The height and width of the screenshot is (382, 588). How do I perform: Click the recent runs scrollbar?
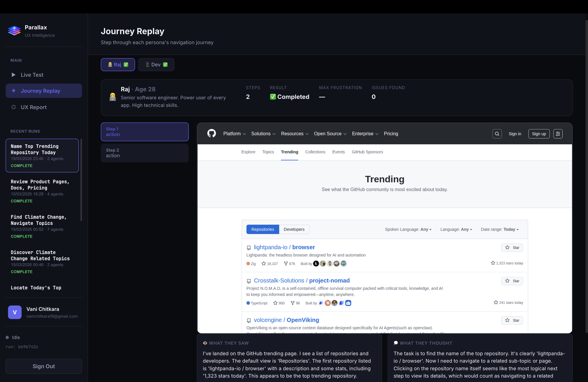(81, 180)
